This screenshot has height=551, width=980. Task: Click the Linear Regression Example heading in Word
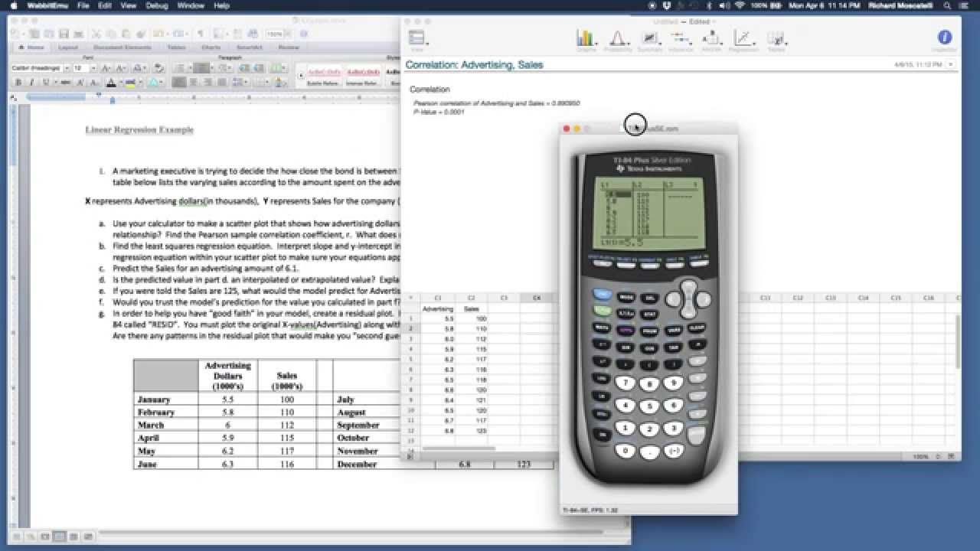(139, 130)
